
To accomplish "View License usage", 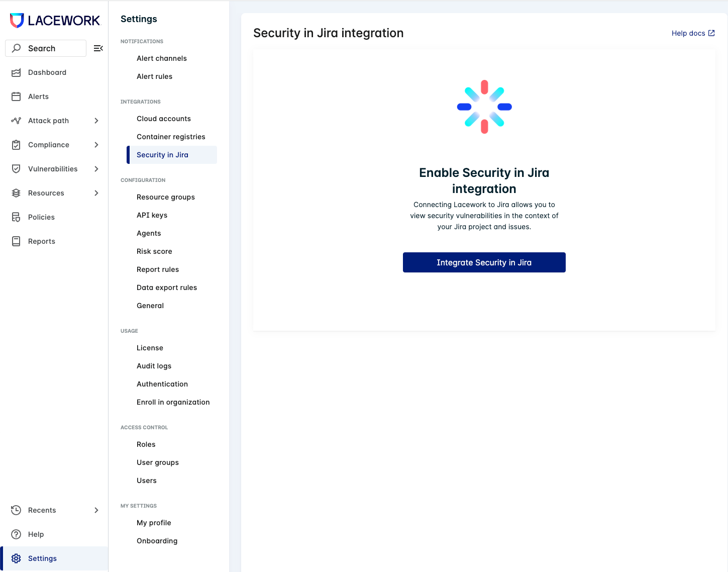I will [150, 348].
